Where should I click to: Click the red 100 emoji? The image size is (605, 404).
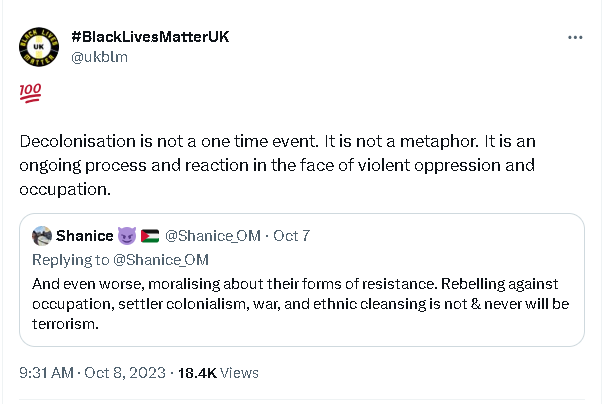click(28, 92)
